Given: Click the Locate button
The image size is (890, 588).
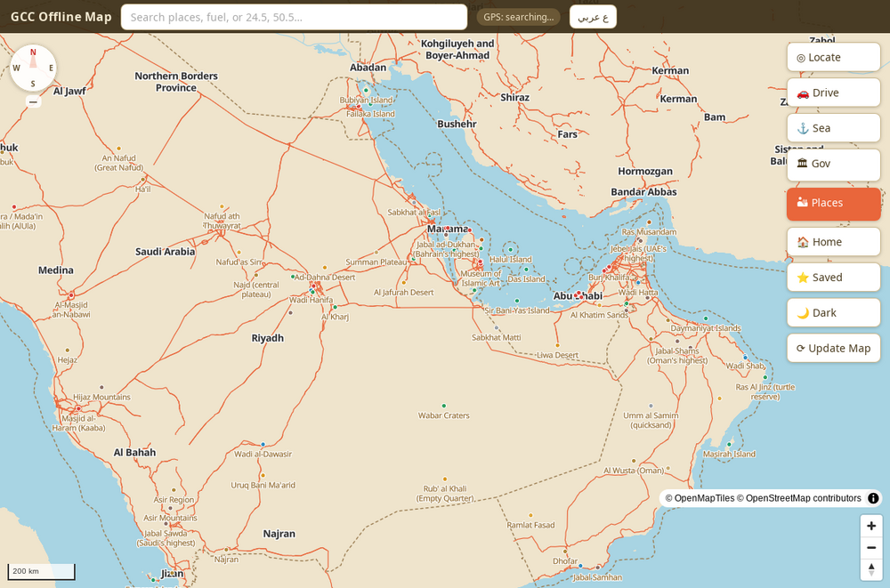Looking at the screenshot, I should (833, 57).
